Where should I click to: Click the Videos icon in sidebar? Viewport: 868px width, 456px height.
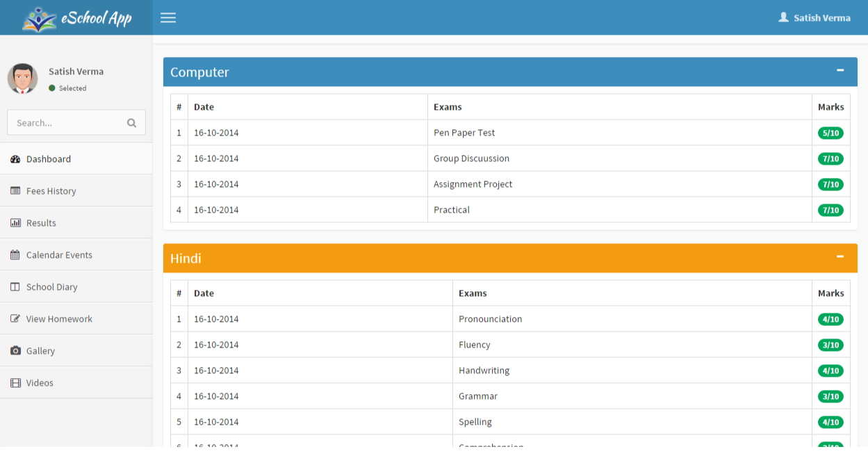point(15,382)
